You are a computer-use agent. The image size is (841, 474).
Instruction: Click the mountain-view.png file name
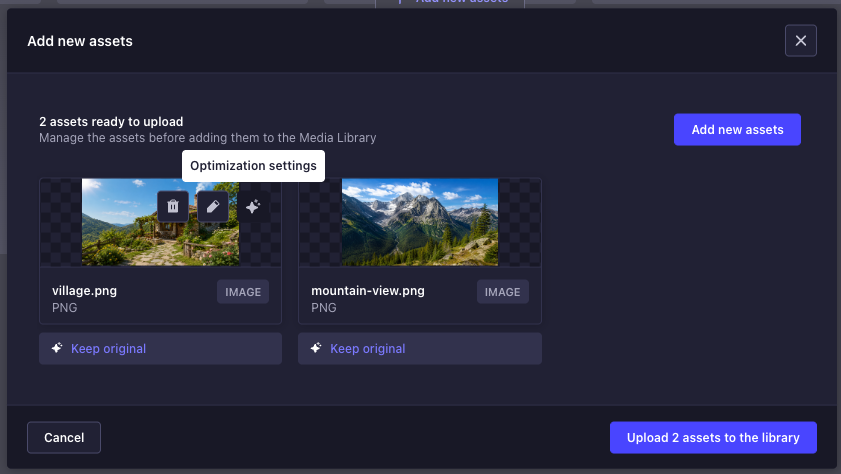[368, 291]
